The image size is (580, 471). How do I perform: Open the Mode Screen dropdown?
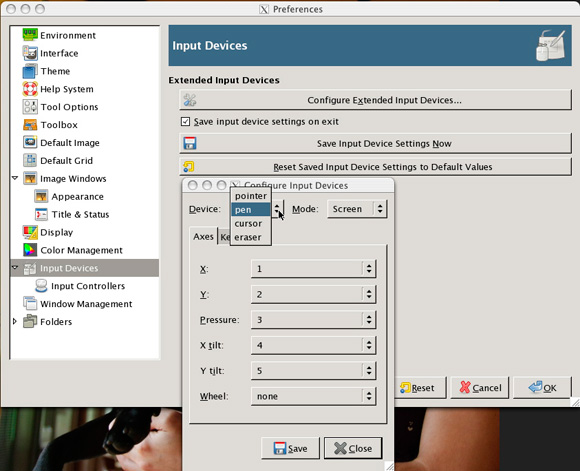pyautogui.click(x=357, y=209)
